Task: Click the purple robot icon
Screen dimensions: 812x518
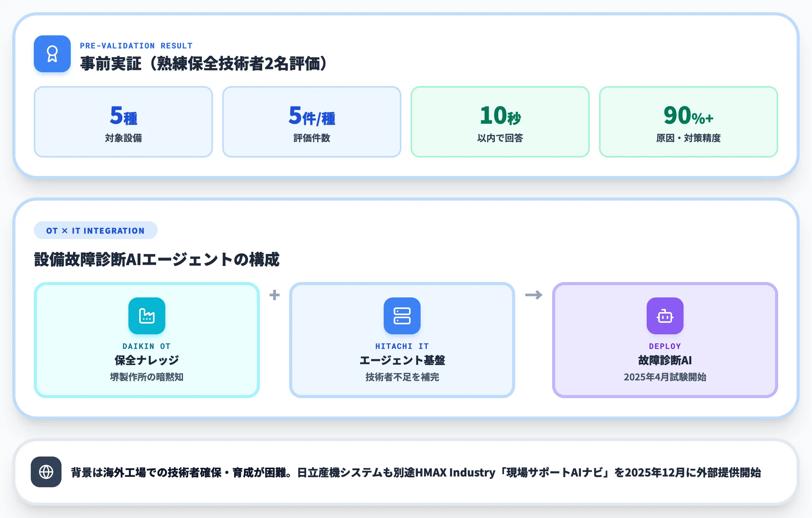Action: click(x=665, y=316)
